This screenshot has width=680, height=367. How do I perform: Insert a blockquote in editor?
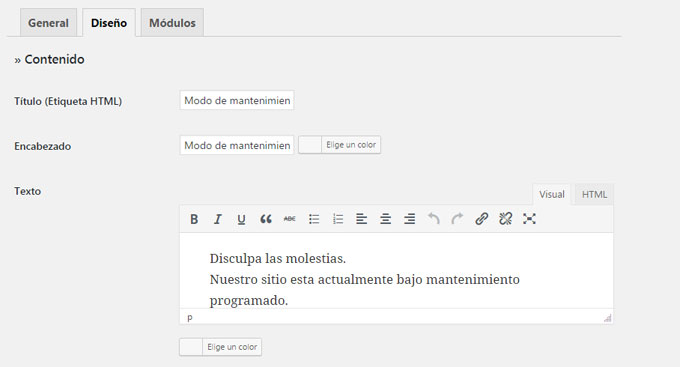(266, 219)
